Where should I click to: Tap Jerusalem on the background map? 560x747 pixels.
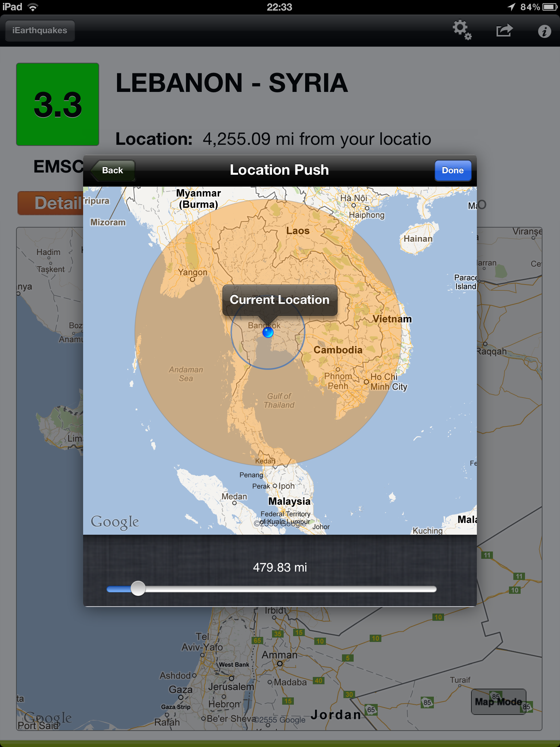231,686
